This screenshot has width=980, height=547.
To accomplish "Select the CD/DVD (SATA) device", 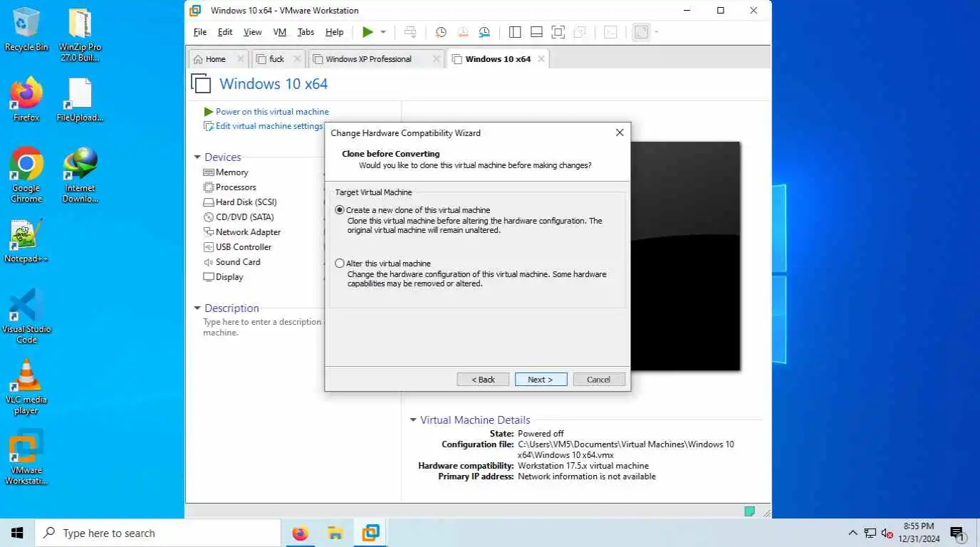I will 239,217.
